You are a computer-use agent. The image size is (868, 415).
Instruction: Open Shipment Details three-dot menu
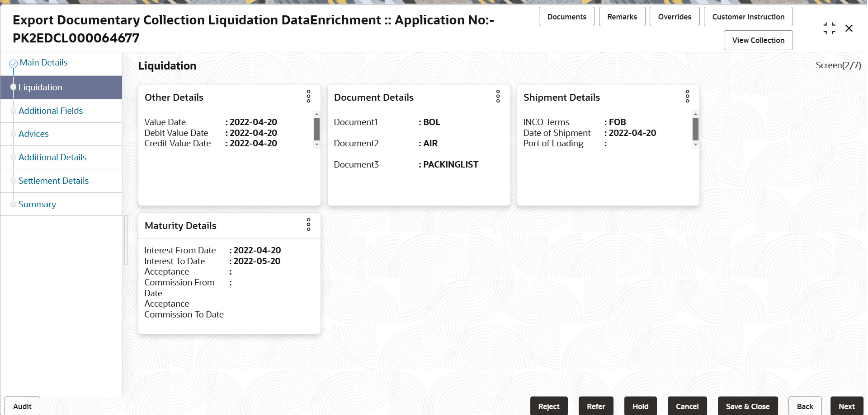click(687, 96)
